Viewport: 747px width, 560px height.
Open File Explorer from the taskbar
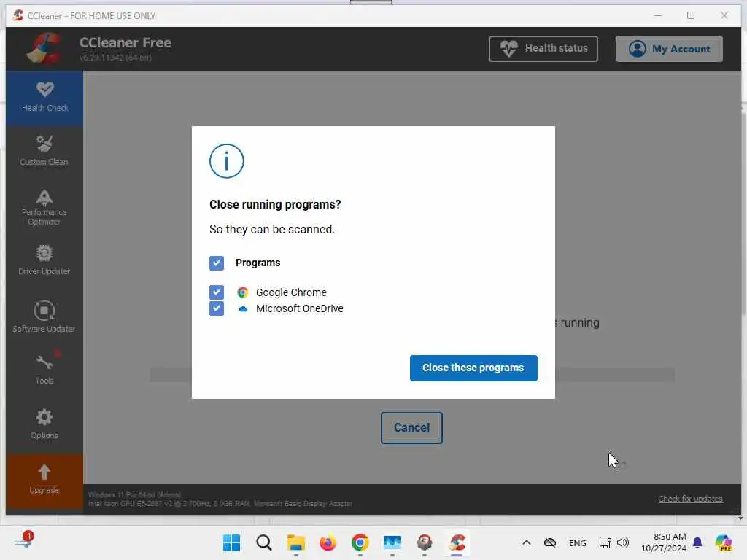pos(296,542)
